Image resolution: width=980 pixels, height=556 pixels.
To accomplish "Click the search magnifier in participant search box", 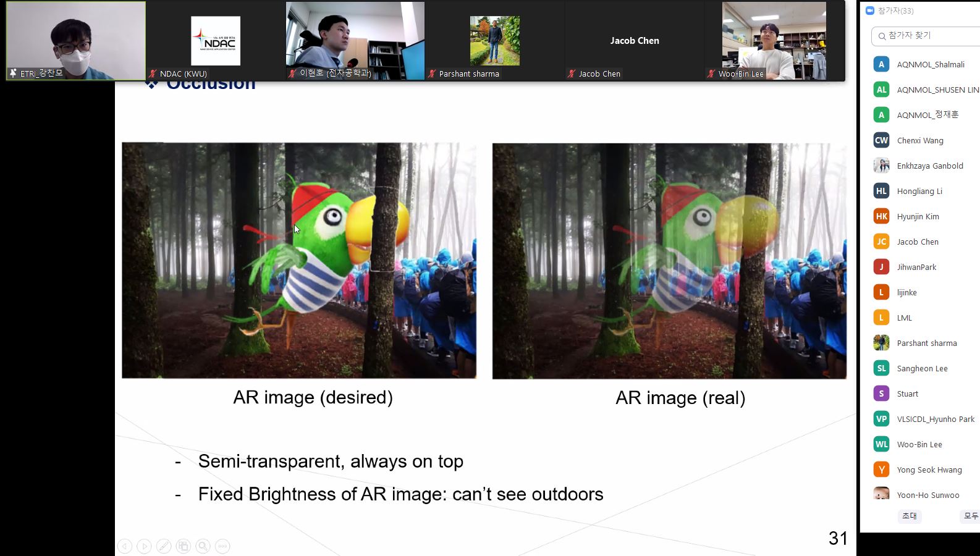I will pos(882,36).
